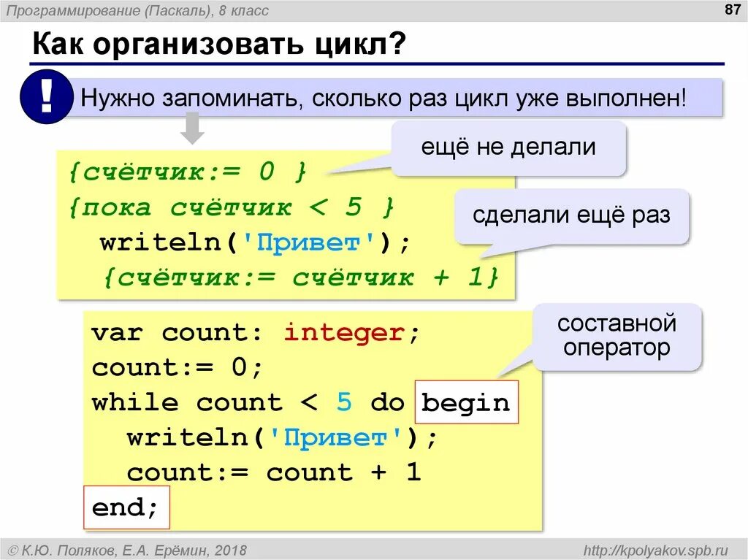Click the black exclamation mark icon
Viewport: 748px width, 560px height.
[46, 96]
